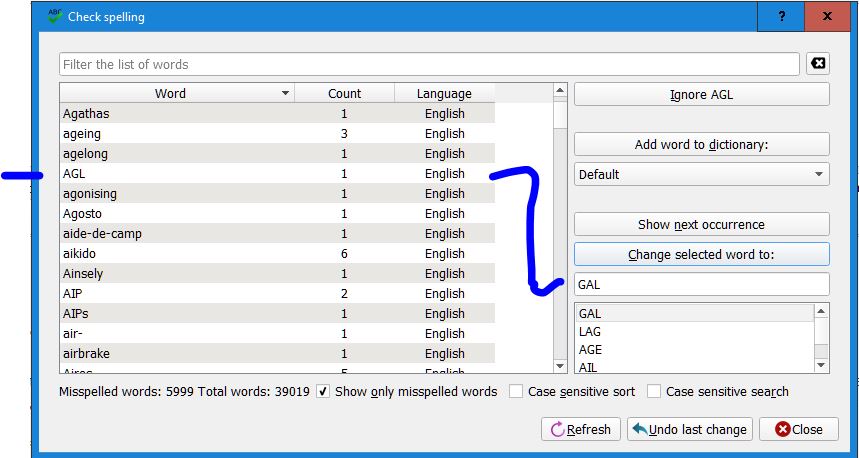Select the word AIPs in the list
Screen dimensions: 859x458
point(76,313)
